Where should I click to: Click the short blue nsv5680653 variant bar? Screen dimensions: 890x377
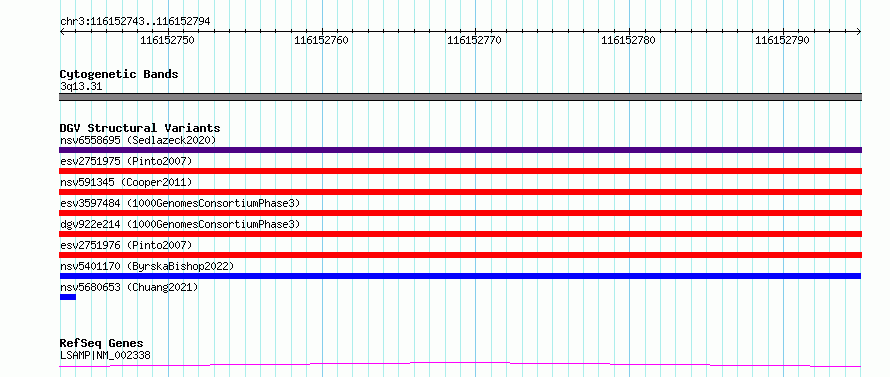[68, 297]
